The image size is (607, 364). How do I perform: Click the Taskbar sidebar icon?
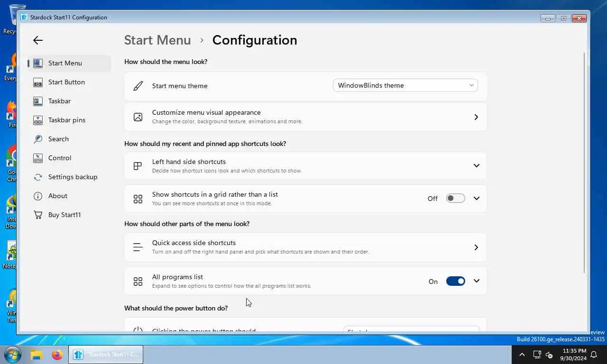pyautogui.click(x=38, y=101)
